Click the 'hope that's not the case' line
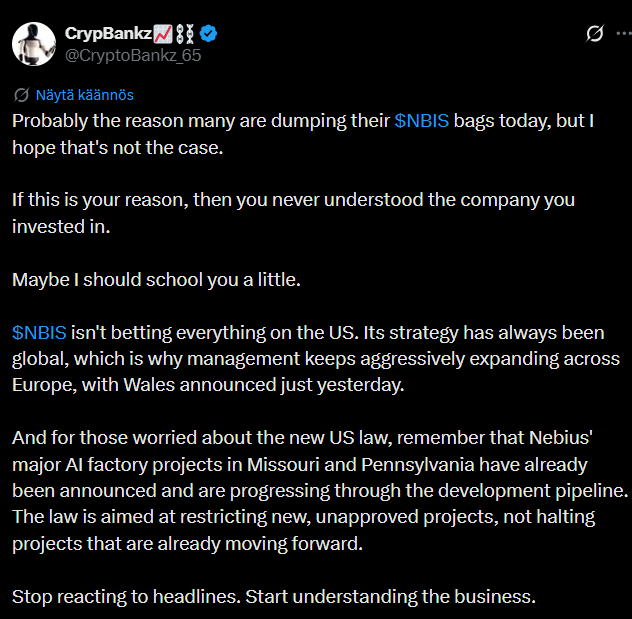Viewport: 632px width, 619px height. pyautogui.click(x=118, y=147)
